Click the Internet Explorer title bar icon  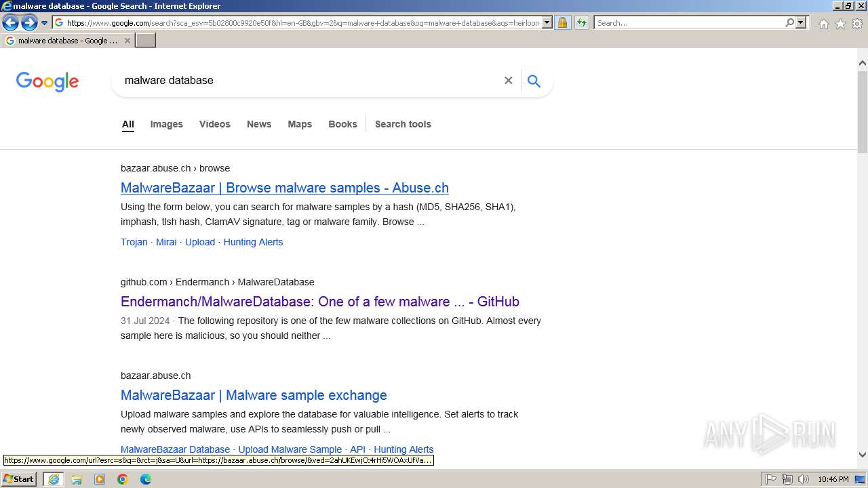tap(7, 6)
